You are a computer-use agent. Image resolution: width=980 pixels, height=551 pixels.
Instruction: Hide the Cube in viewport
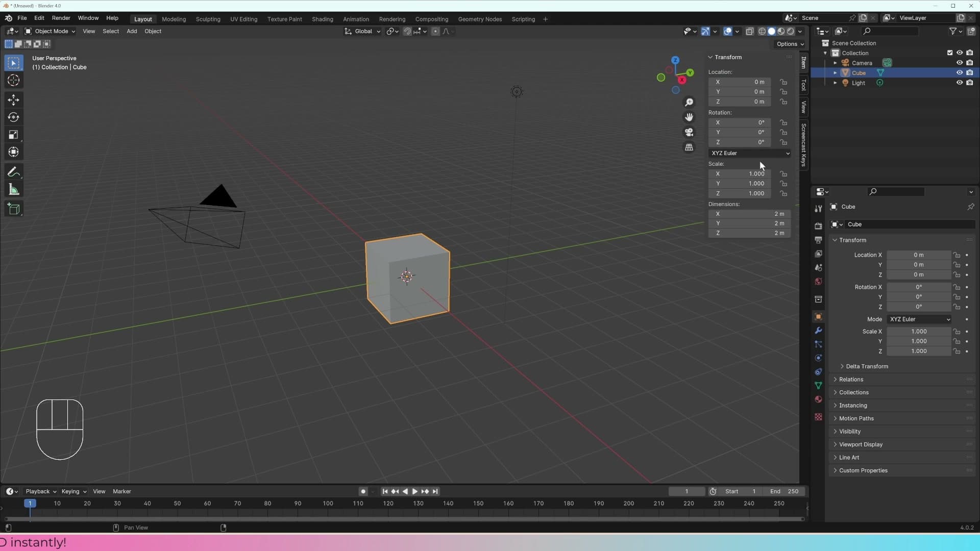959,73
